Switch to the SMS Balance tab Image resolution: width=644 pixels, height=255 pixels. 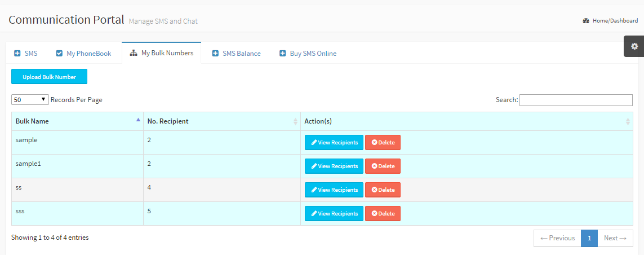pos(241,54)
